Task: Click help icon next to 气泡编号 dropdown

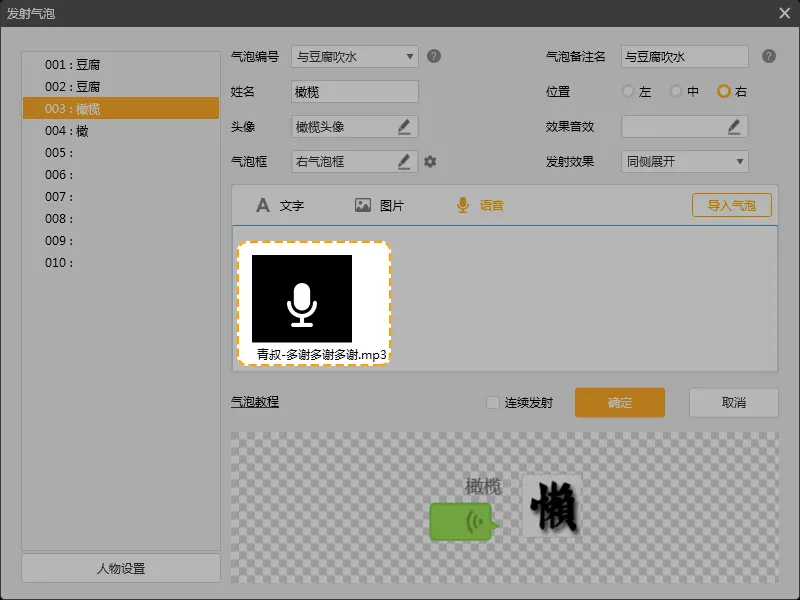Action: 434,56
